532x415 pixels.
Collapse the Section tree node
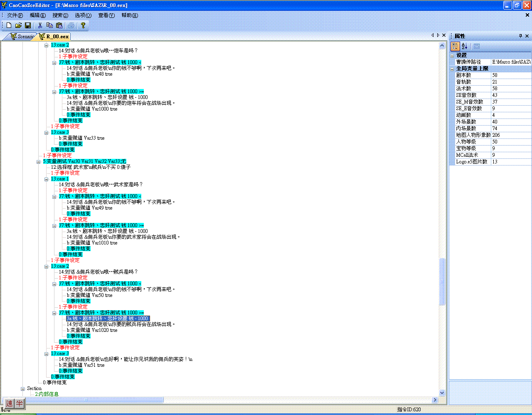(23, 388)
